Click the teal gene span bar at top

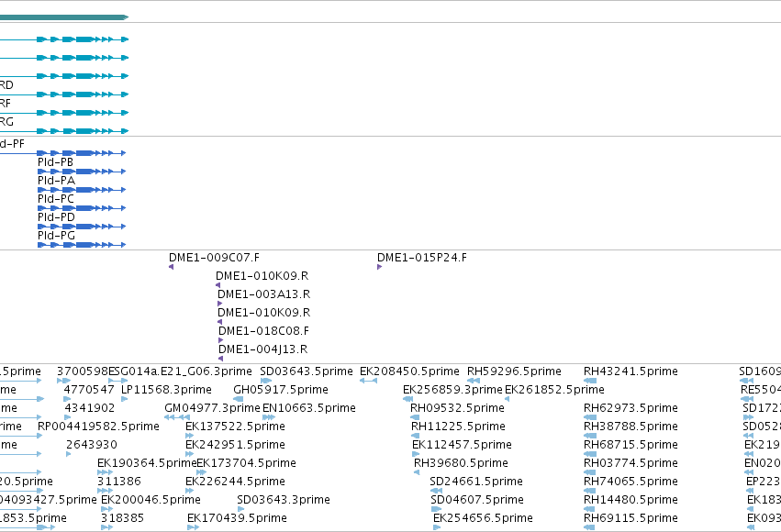pos(64,17)
